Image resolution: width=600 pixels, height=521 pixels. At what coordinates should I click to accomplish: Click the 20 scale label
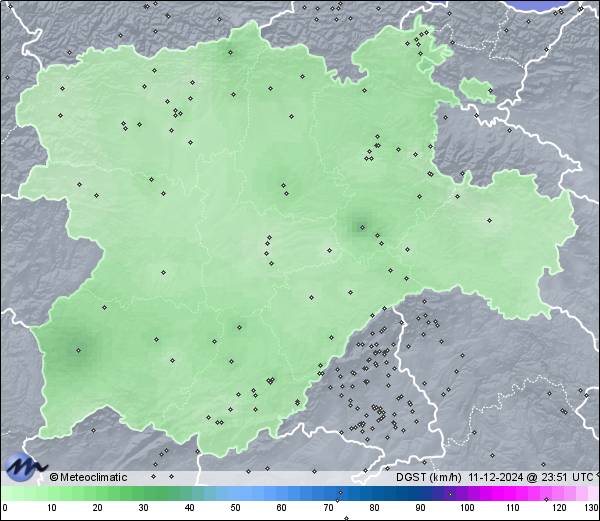[x=98, y=508]
